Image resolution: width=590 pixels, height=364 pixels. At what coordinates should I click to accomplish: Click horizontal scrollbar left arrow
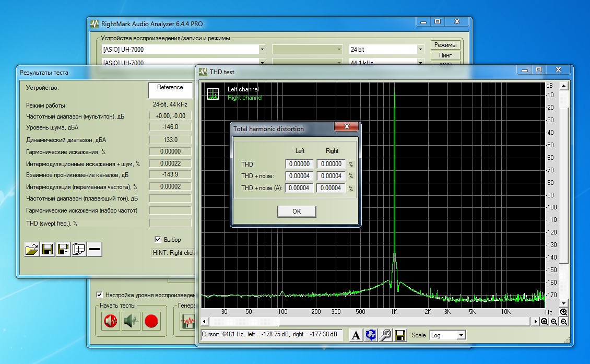[x=205, y=322]
